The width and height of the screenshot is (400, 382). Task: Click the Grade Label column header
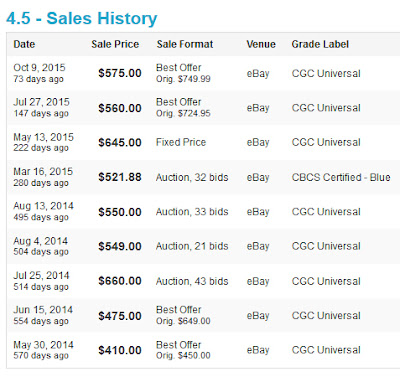click(x=320, y=44)
